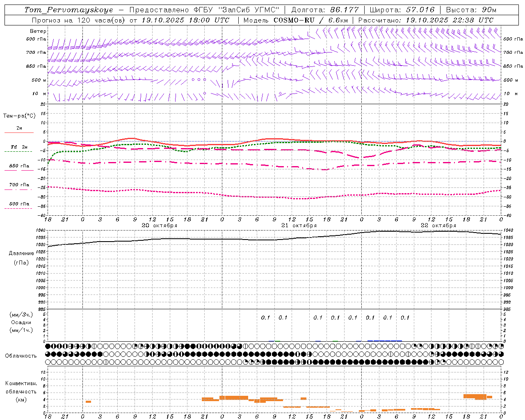This screenshot has height=420, width=525.
Task: Click the '(км)' convective height unit label
Action: click(x=21, y=399)
